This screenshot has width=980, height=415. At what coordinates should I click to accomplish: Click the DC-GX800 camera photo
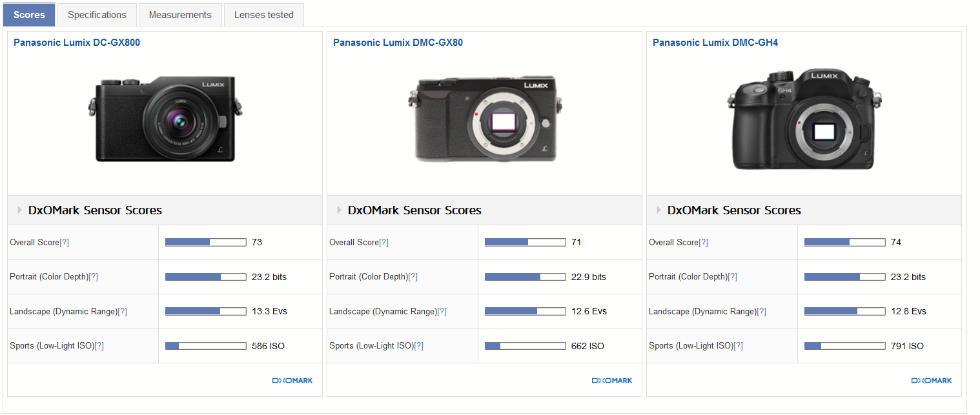pyautogui.click(x=165, y=119)
